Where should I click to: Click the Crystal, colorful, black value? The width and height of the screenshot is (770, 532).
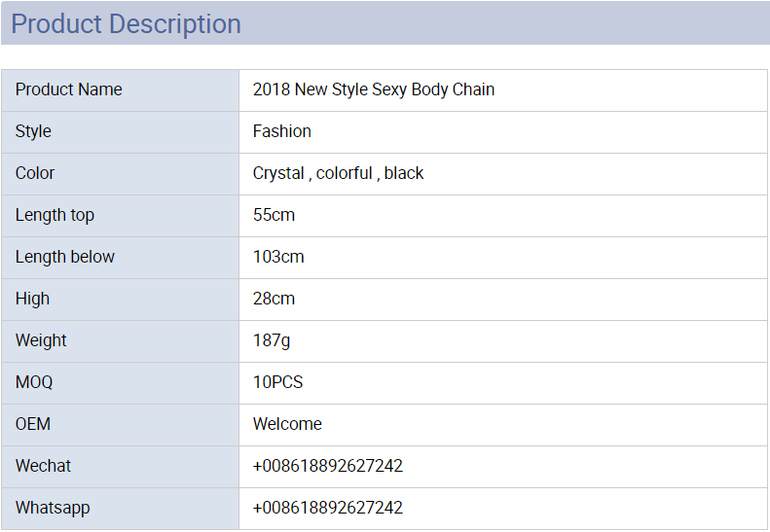[x=338, y=173]
